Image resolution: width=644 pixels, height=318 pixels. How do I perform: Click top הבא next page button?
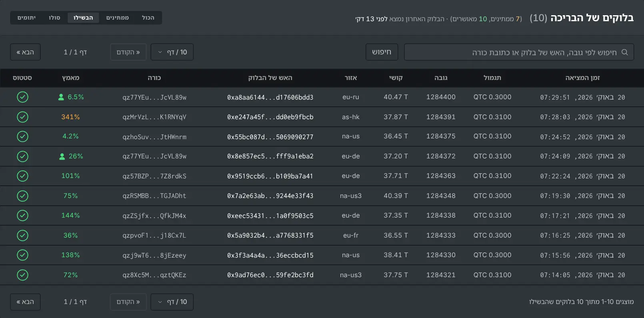pyautogui.click(x=25, y=52)
